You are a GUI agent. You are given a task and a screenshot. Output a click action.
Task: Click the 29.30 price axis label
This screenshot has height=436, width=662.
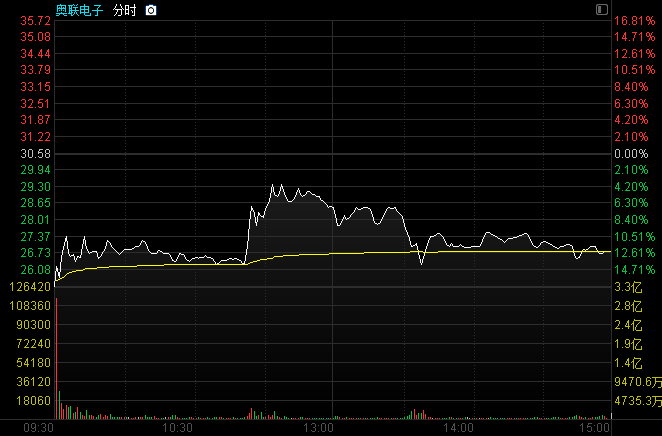(x=35, y=187)
